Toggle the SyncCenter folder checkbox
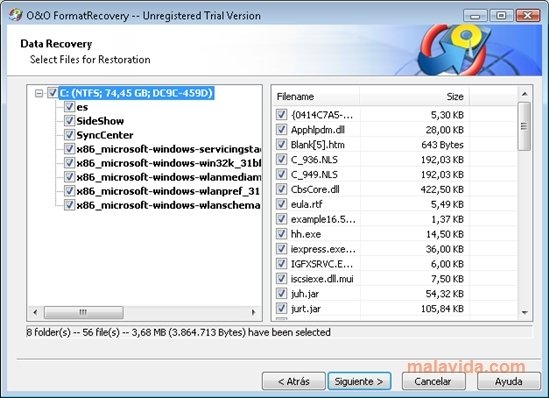Screen dimensions: 549x398 coord(69,135)
